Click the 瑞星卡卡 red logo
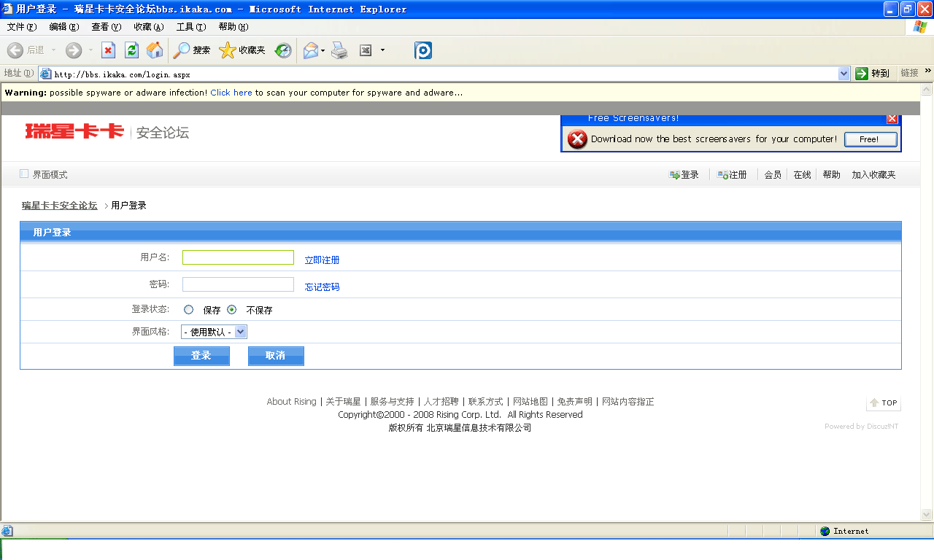This screenshot has width=934, height=560. point(74,131)
